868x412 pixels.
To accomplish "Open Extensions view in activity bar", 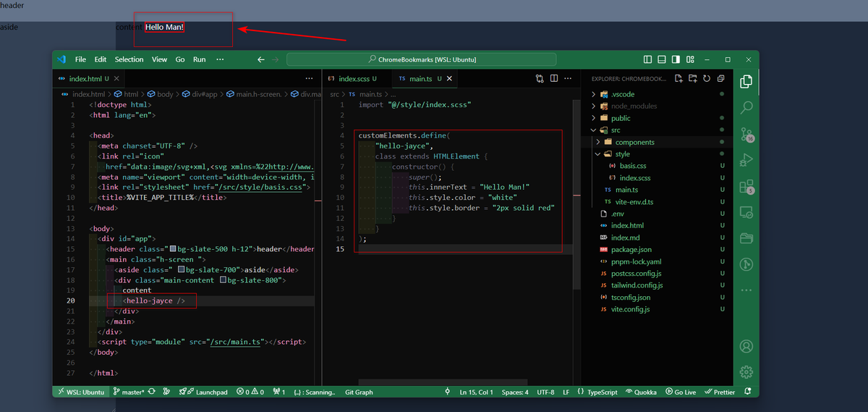I will click(747, 187).
